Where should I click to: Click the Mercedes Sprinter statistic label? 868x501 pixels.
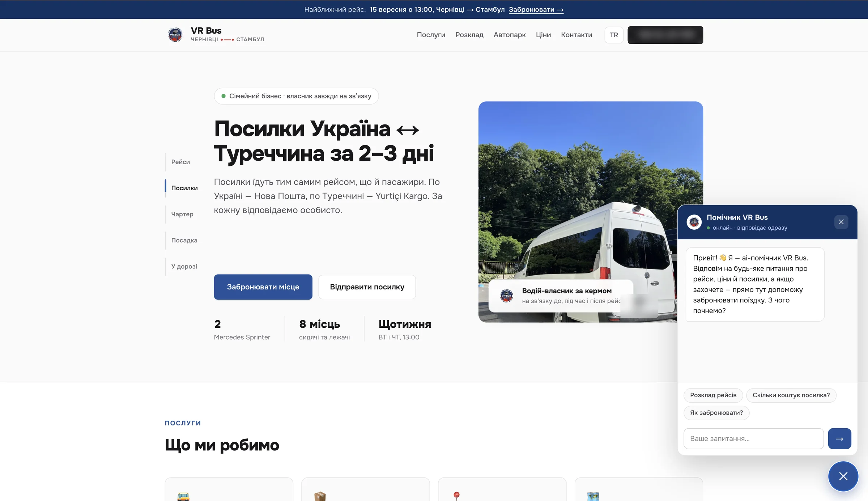[x=242, y=337]
